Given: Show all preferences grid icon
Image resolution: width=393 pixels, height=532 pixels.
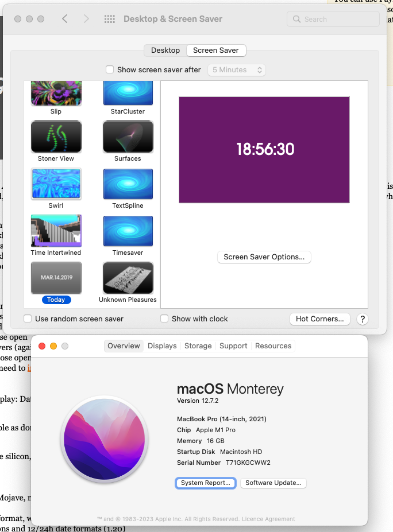Looking at the screenshot, I should [x=109, y=19].
